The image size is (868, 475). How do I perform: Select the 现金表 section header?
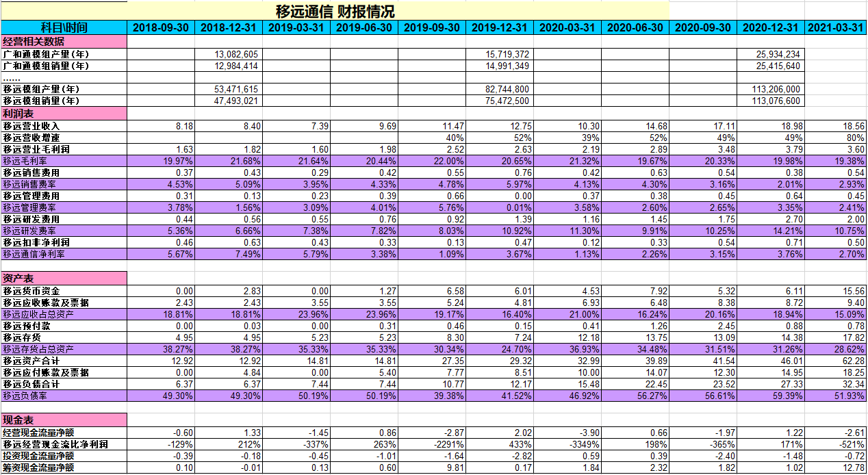(64, 420)
